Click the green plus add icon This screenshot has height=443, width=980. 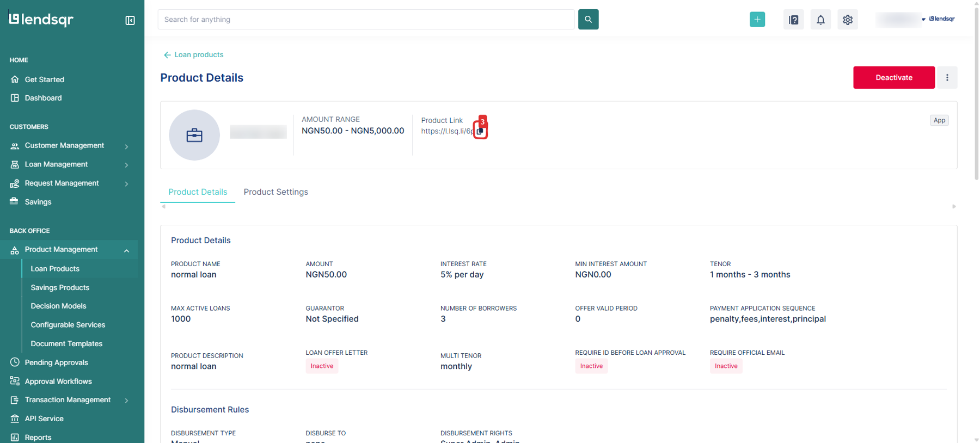coord(757,20)
